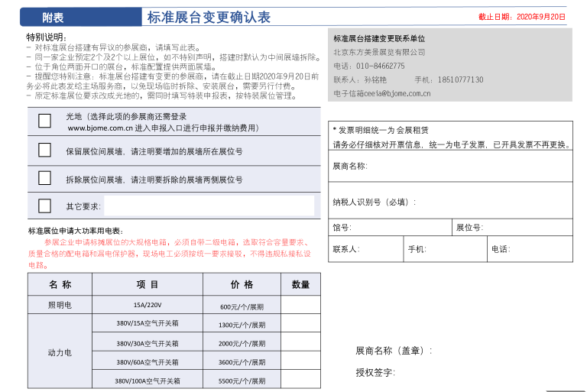Enable the 其它要求 checkbox
The width and height of the screenshot is (587, 392).
45,206
